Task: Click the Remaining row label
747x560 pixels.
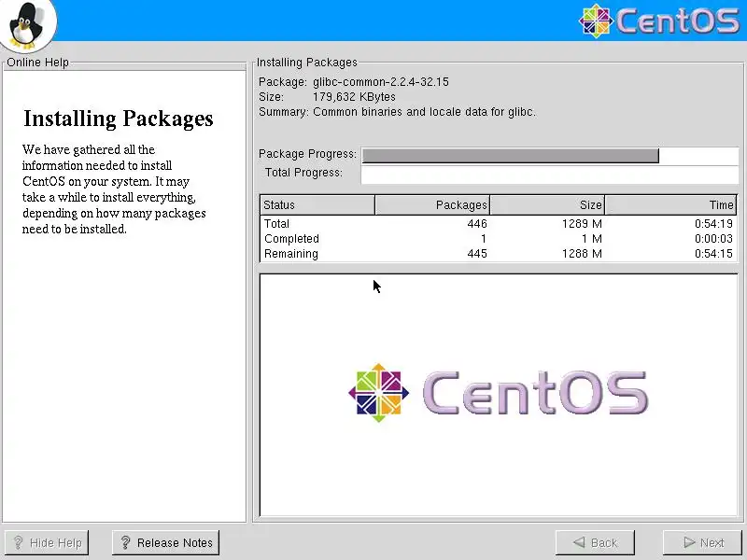Action: (291, 253)
